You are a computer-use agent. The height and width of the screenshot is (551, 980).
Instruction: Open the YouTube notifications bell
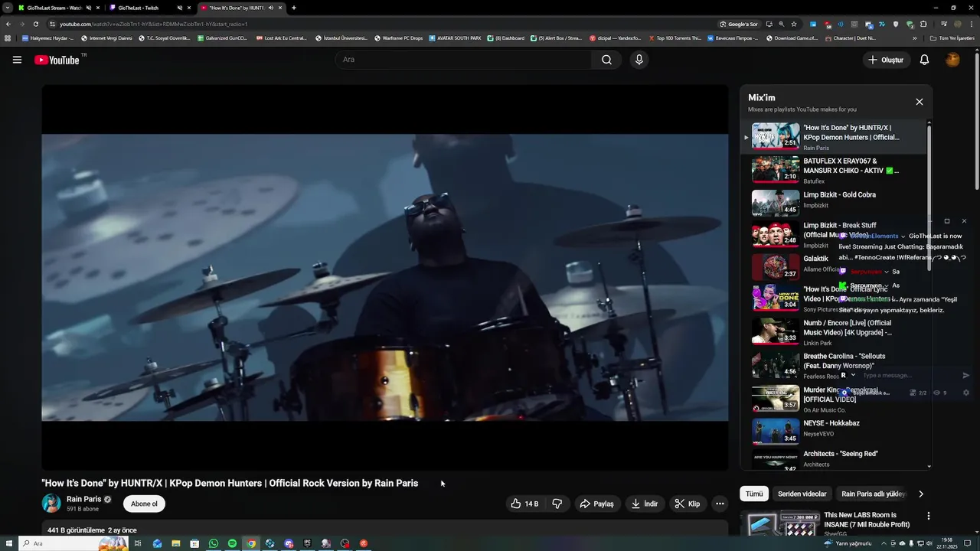924,60
